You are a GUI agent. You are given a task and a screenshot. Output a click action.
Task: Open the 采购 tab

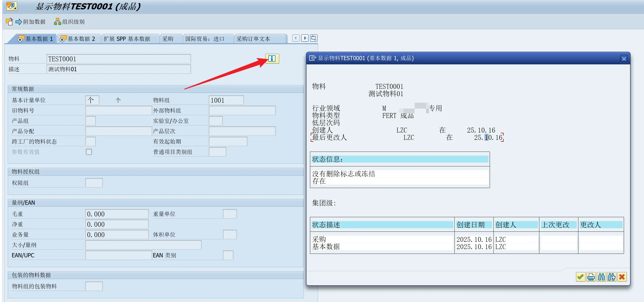click(168, 39)
